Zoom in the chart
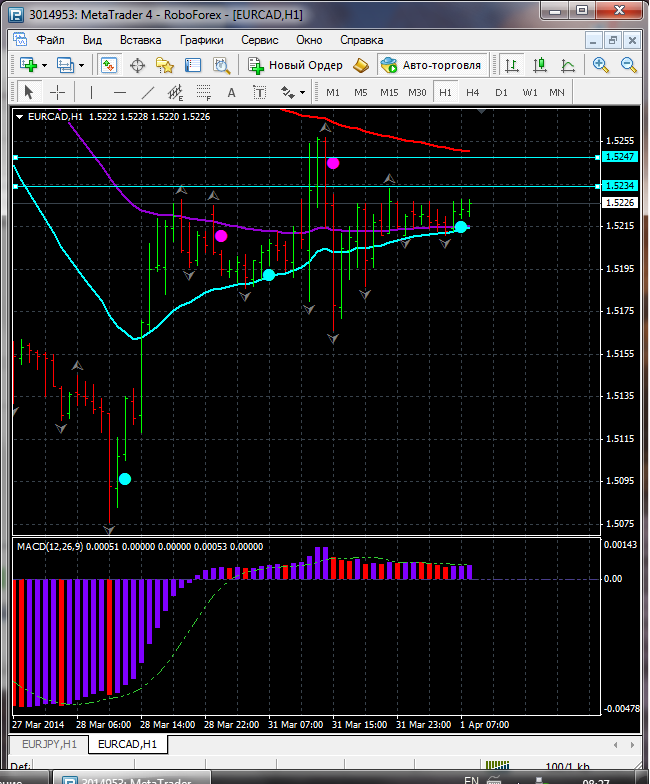The height and width of the screenshot is (784, 650). coord(600,65)
